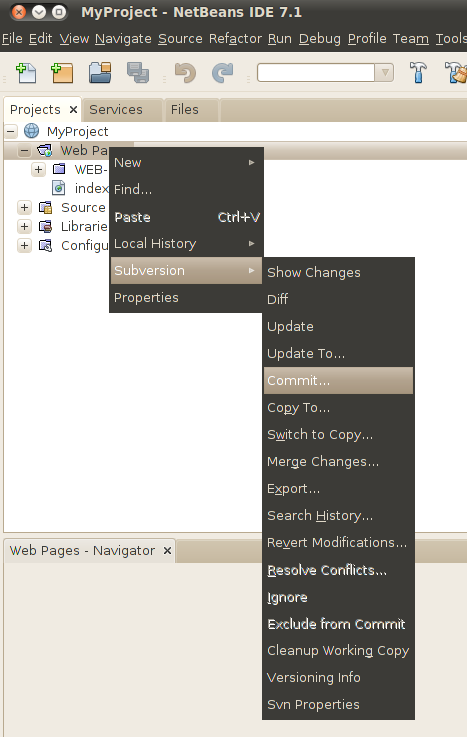Select Ignore menu entry
This screenshot has height=737, width=467.
click(338, 597)
